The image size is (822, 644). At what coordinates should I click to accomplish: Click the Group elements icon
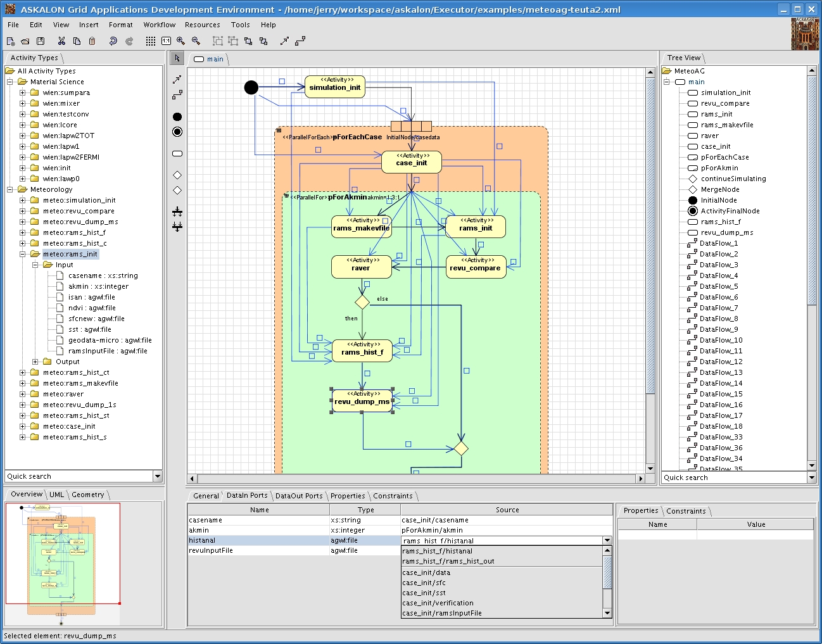point(217,41)
